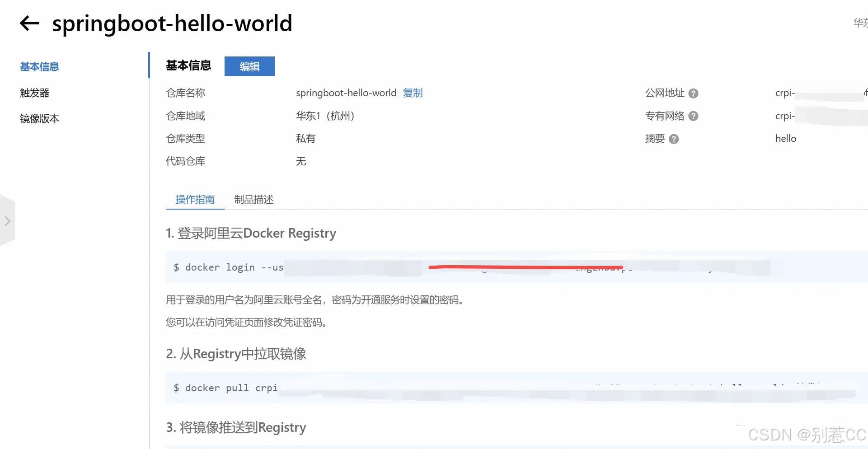This screenshot has height=449, width=868.
Task: Switch to the 操作指南 tab
Action: point(195,200)
